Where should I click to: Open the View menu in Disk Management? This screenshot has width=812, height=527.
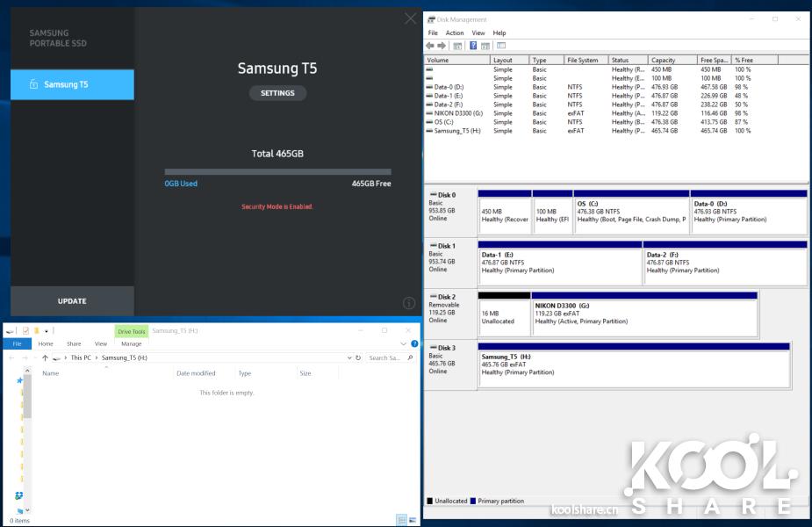click(x=478, y=32)
